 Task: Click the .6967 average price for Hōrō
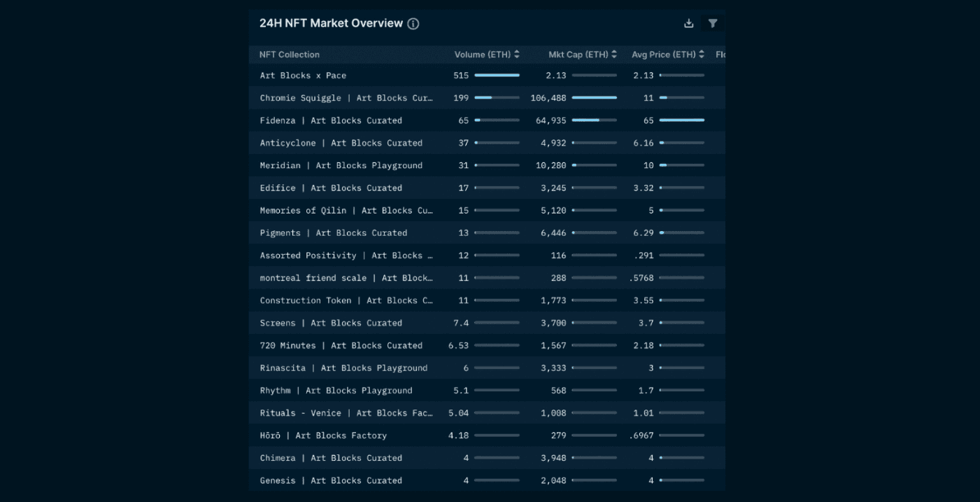(641, 435)
